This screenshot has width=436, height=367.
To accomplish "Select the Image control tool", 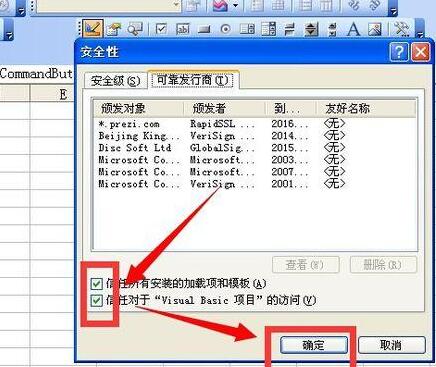I will [x=375, y=29].
